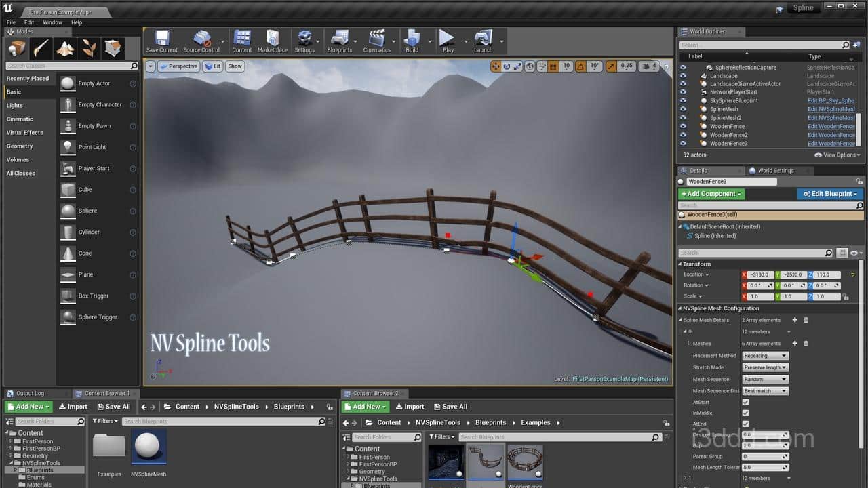Switch to the World Settings tab
Screen dimensions: 868x488
click(x=775, y=171)
